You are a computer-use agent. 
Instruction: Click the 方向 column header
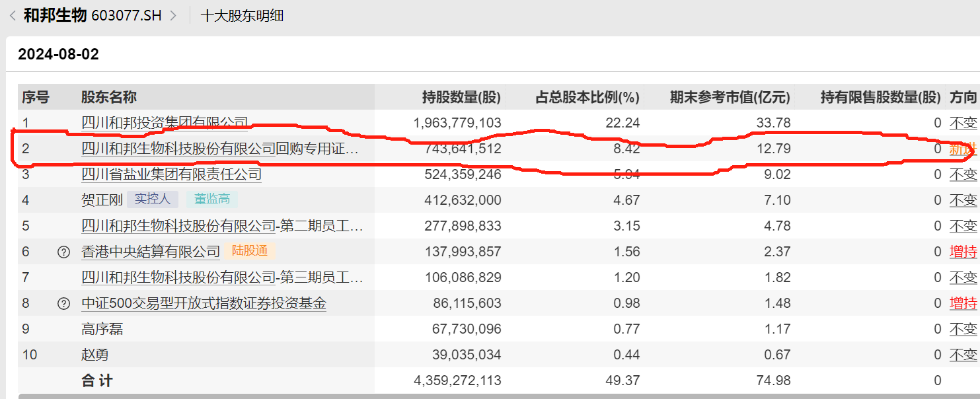(963, 98)
